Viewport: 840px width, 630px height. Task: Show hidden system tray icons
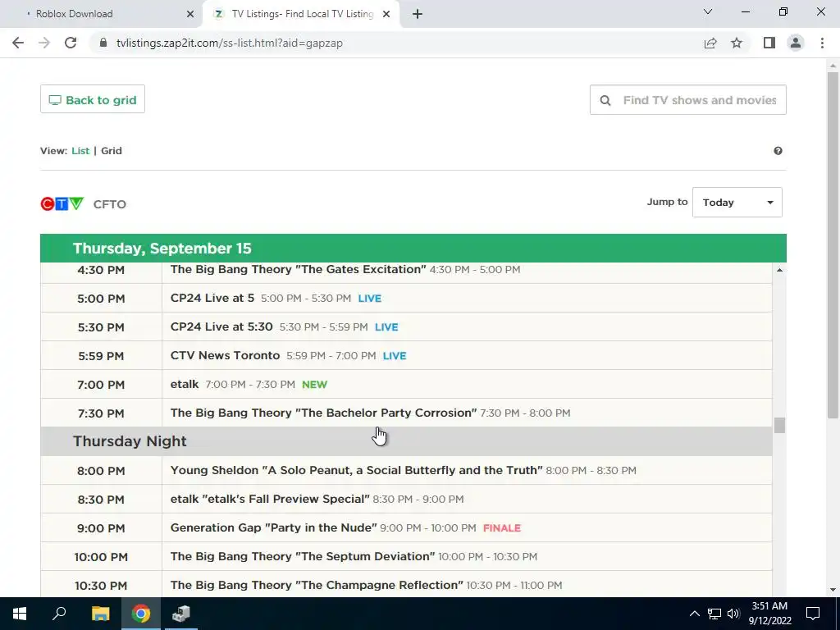(x=694, y=614)
